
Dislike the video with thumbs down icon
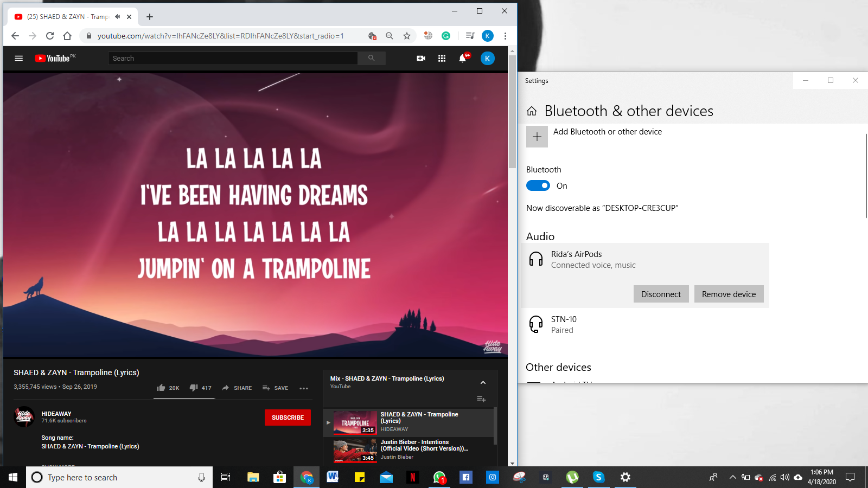coord(194,388)
